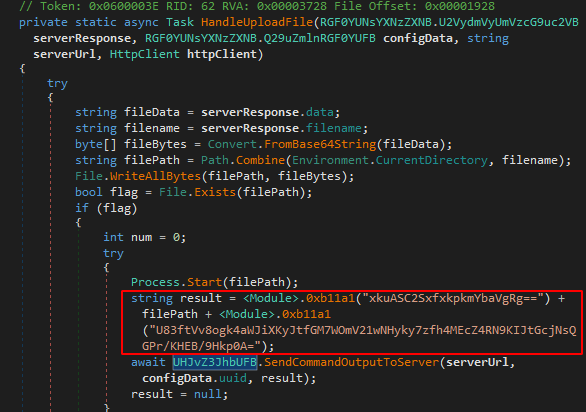The image size is (586, 412).
Task: Click the filename property after serverResponse
Action: point(334,129)
